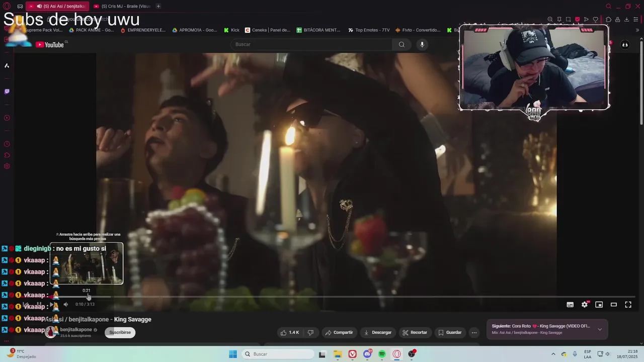The width and height of the screenshot is (644, 362).
Task: Open Flvto - Convertidor bookmark
Action: tap(418, 30)
